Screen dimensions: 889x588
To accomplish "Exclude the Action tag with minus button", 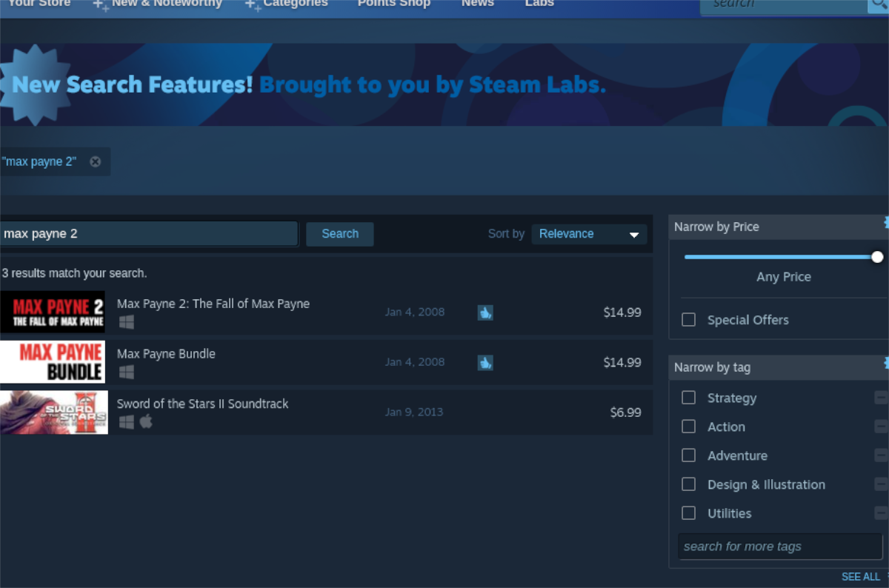I will pos(881,427).
